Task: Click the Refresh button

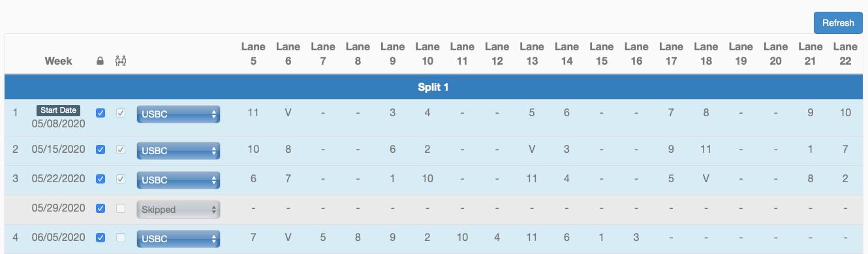Action: (838, 23)
